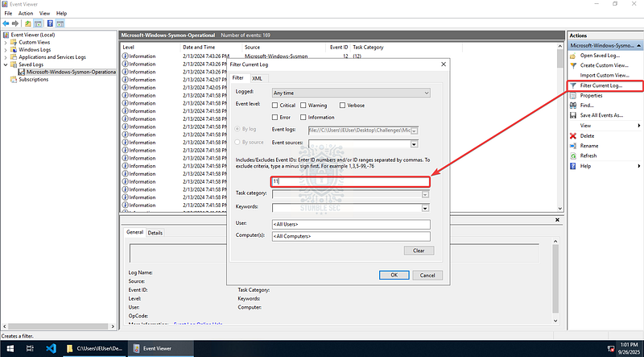Click the Clear button
Image resolution: width=644 pixels, height=357 pixels.
[x=419, y=251]
